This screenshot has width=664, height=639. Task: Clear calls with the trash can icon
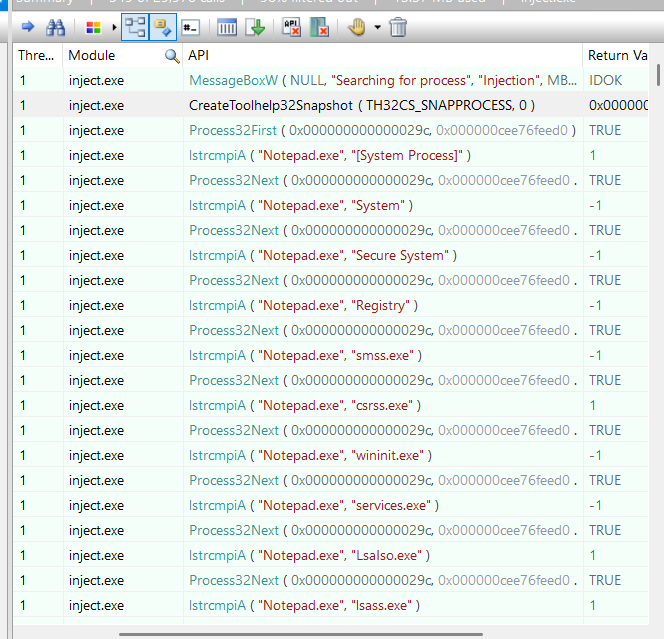pos(398,27)
